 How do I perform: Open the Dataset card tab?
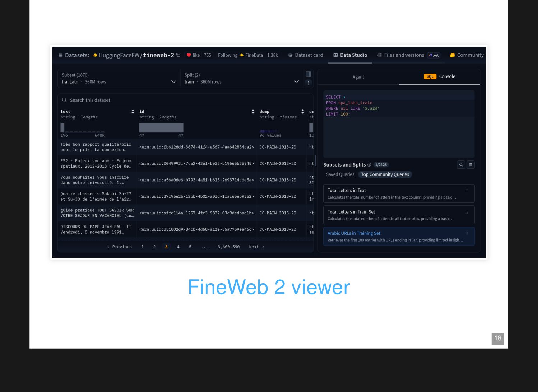point(306,55)
